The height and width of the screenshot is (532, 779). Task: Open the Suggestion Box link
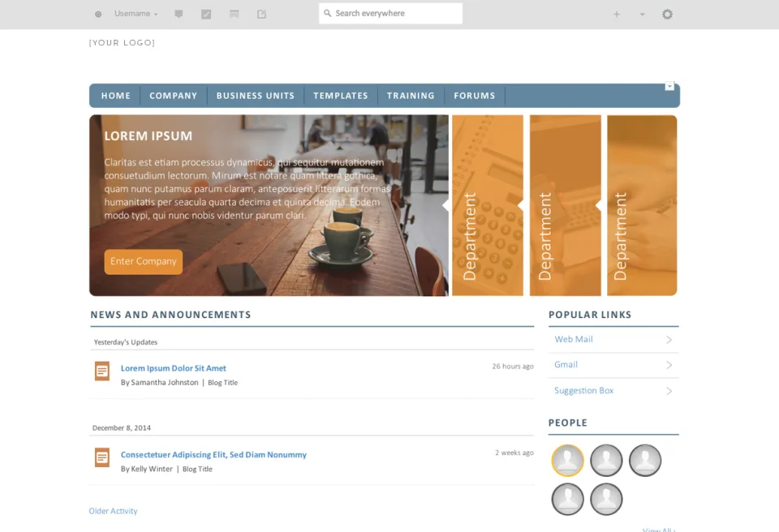pos(583,390)
